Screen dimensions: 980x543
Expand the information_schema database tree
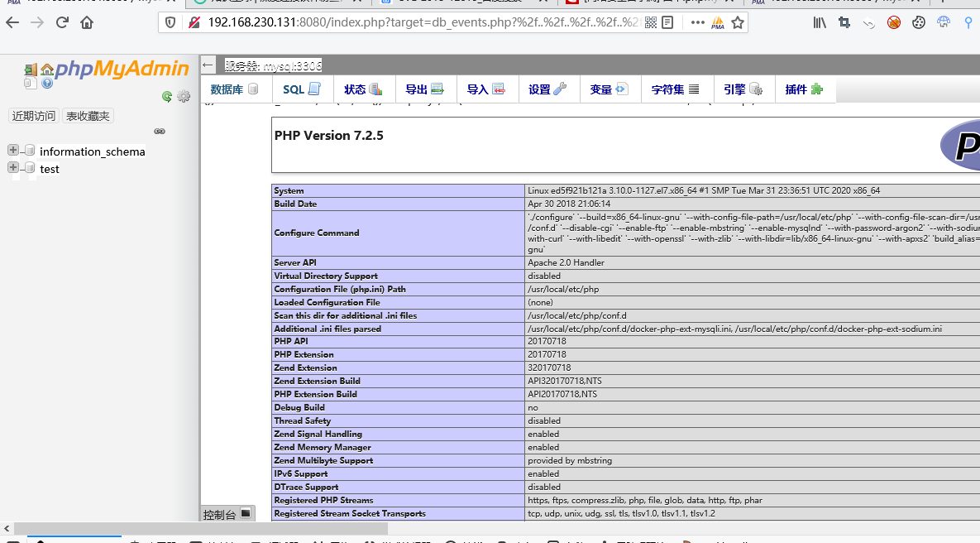[12, 151]
